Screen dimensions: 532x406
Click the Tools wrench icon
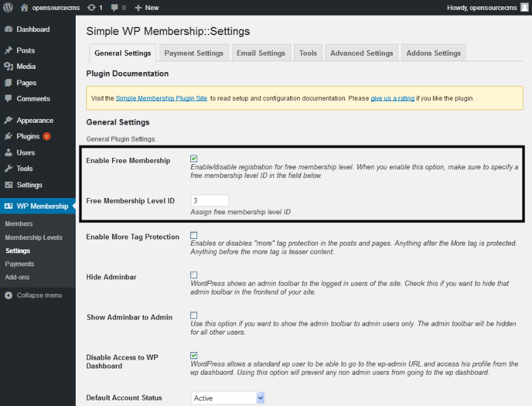click(x=9, y=169)
